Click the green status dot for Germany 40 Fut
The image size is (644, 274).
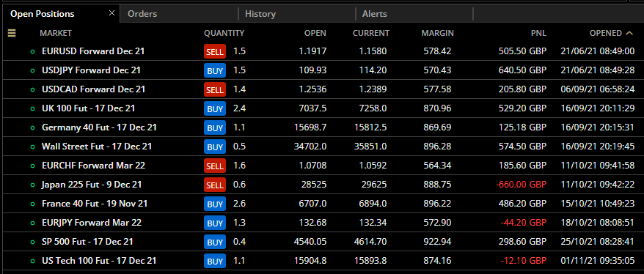point(32,127)
